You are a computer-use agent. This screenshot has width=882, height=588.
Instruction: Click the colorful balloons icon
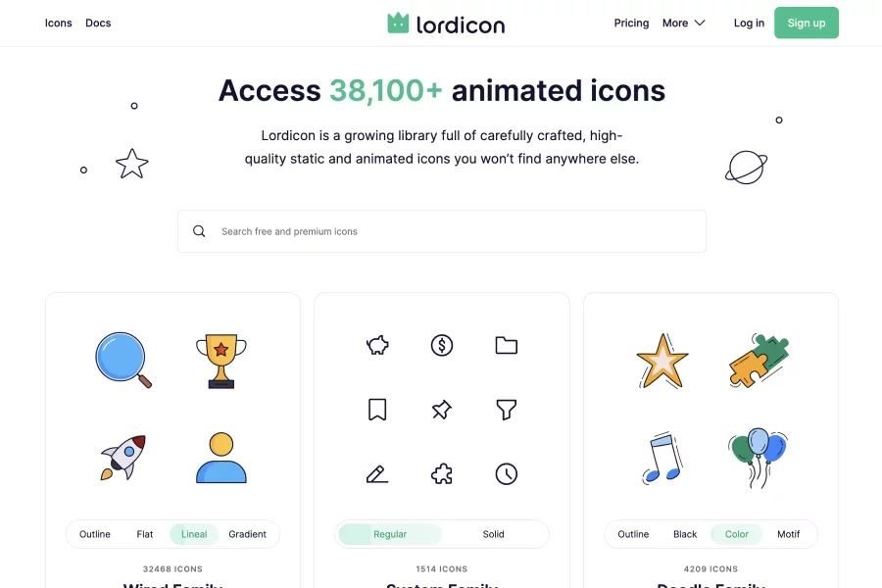coord(759,458)
